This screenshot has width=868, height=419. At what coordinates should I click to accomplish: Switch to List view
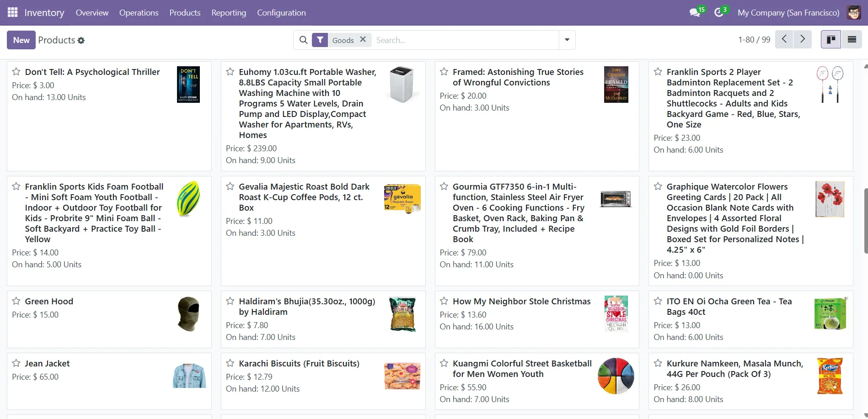point(852,39)
